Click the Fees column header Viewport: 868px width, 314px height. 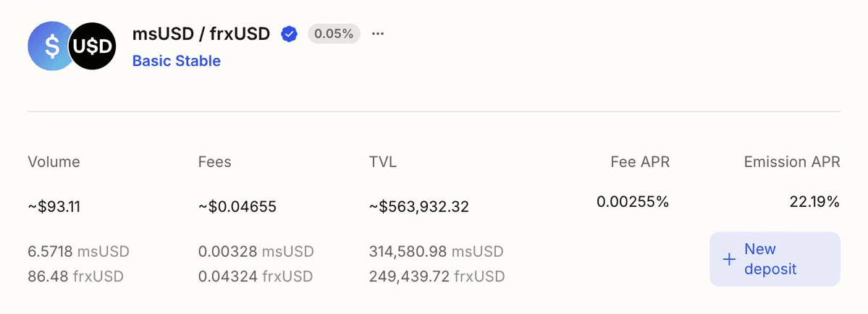tap(214, 162)
